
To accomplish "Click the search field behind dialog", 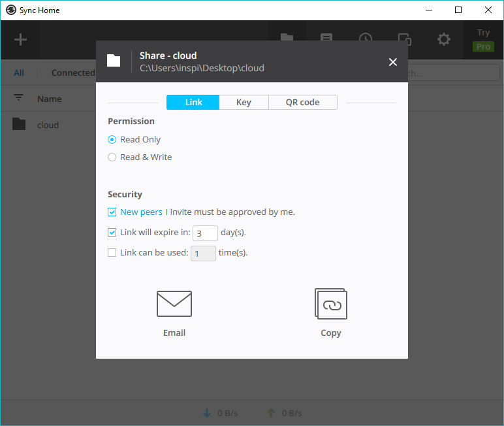I will (x=453, y=73).
